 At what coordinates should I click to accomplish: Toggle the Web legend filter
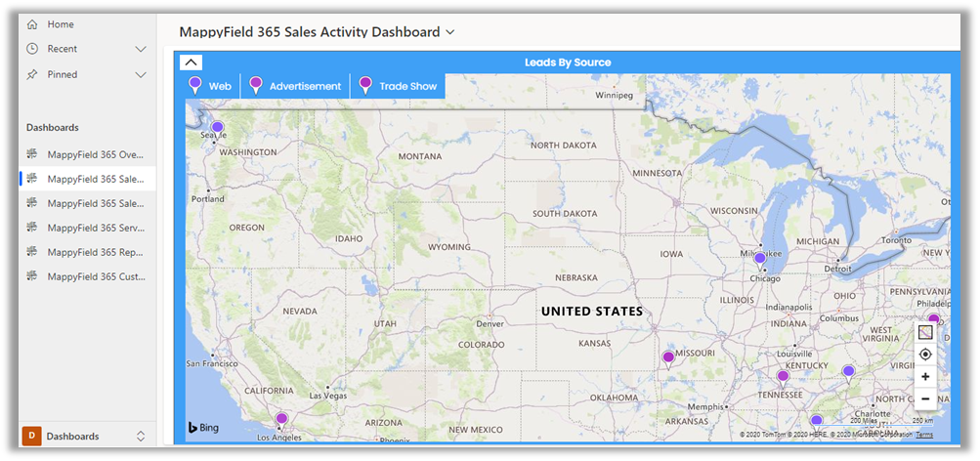coord(210,86)
